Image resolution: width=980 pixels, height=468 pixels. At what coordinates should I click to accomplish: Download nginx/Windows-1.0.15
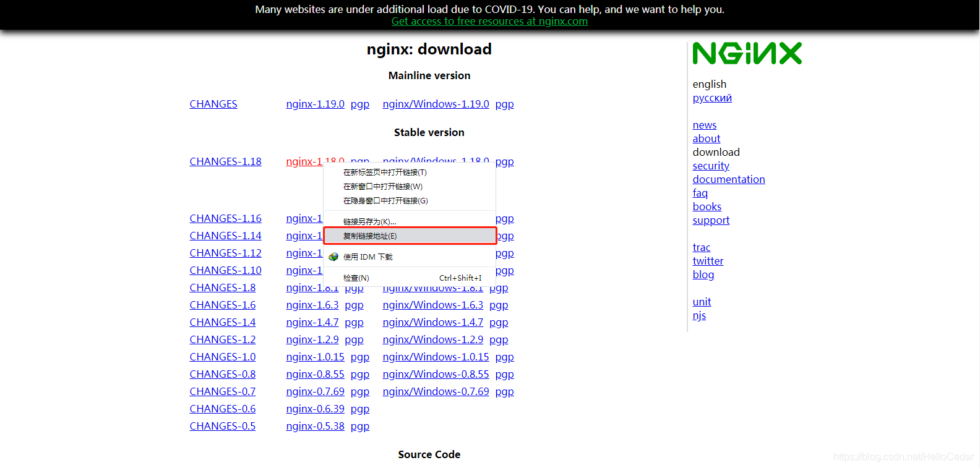[436, 357]
